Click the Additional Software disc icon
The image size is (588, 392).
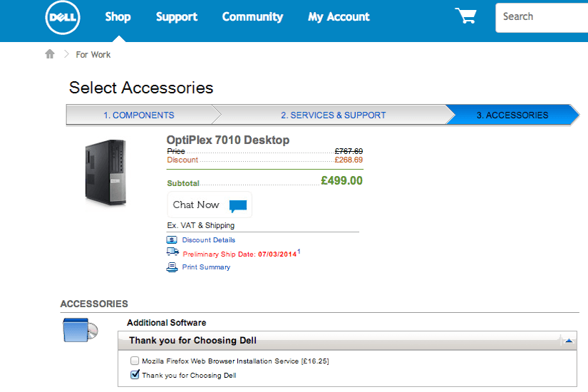[x=81, y=330]
